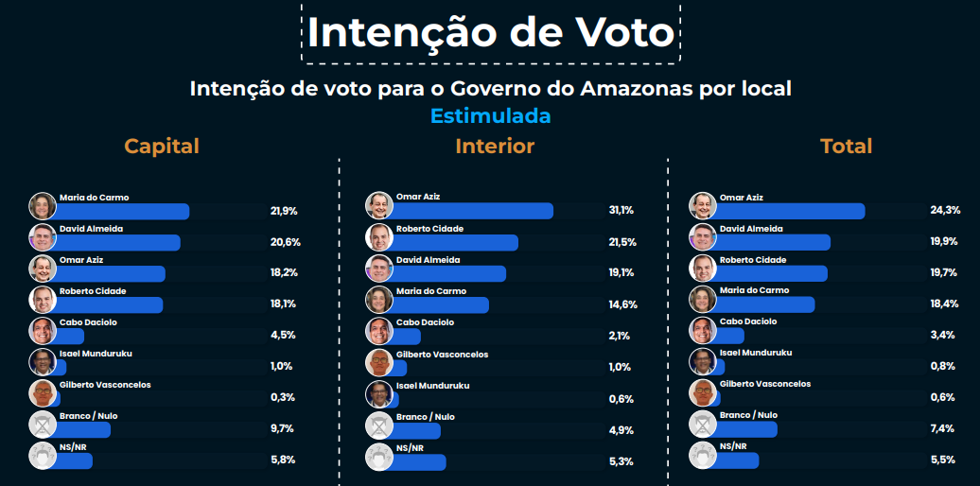The image size is (980, 486).
Task: Click NS/NR icon in Total column
Action: (703, 456)
